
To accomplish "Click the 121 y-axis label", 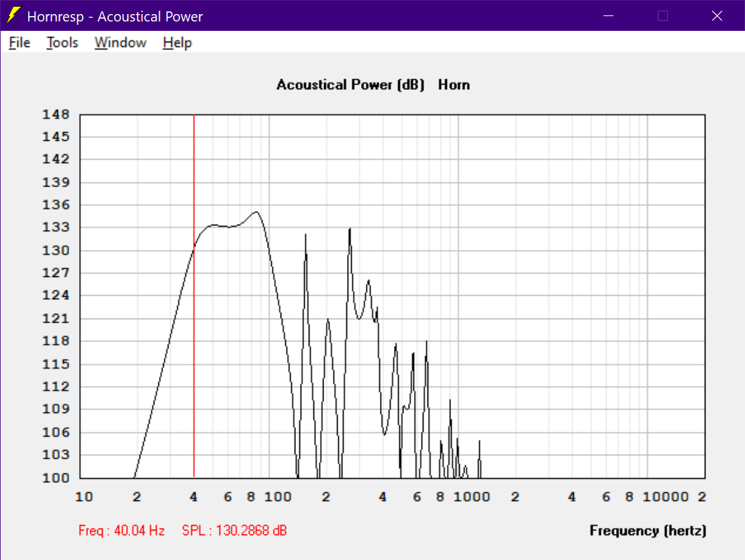I will tap(56, 319).
